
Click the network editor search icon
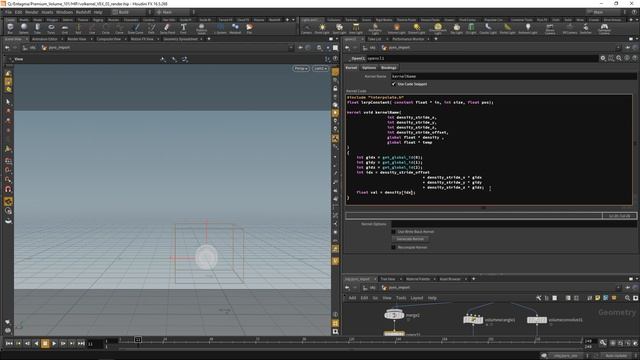[627, 298]
